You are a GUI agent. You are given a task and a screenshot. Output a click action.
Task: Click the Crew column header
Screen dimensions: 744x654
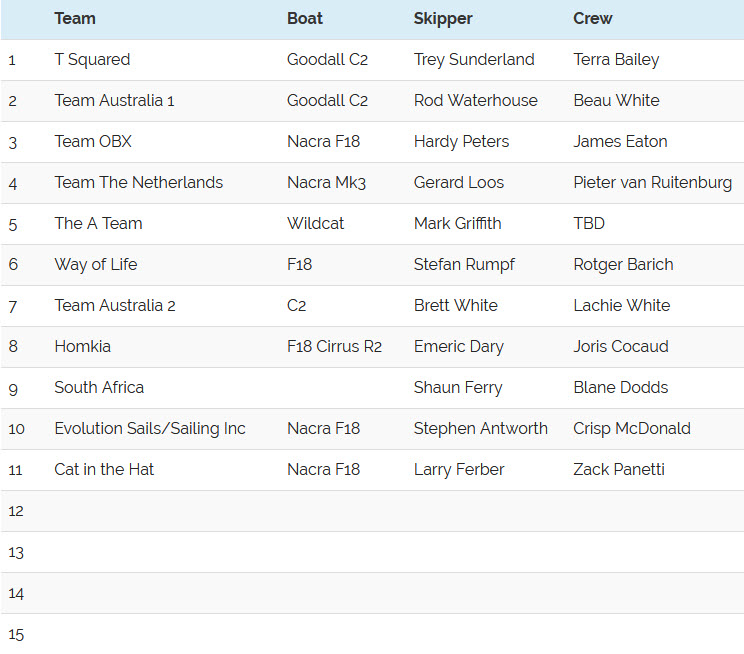pos(593,18)
